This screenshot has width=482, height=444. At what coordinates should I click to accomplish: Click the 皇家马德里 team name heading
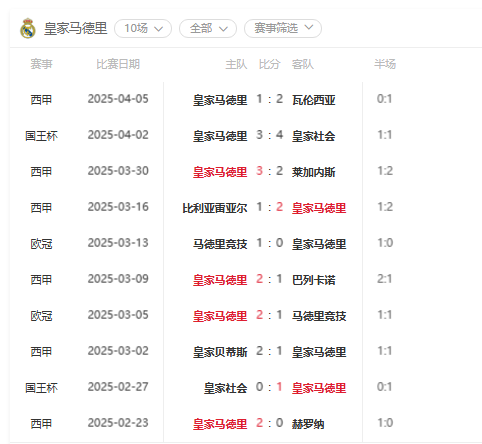[76, 28]
